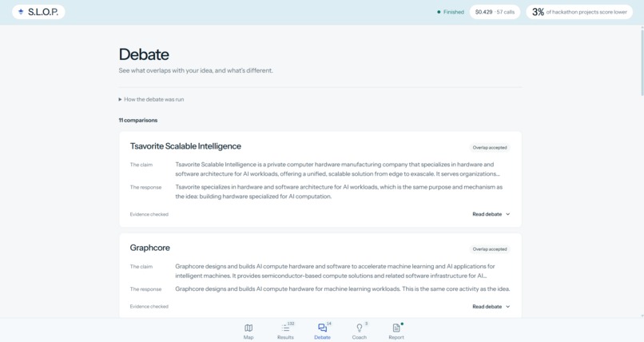Click 'Evidence checked' on Tsavorite card

pyautogui.click(x=149, y=214)
